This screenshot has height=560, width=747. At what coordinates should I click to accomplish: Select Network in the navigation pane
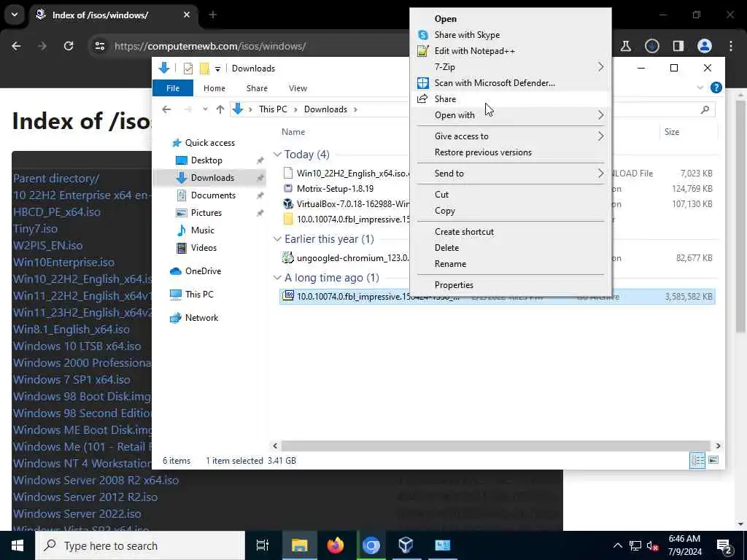201,318
